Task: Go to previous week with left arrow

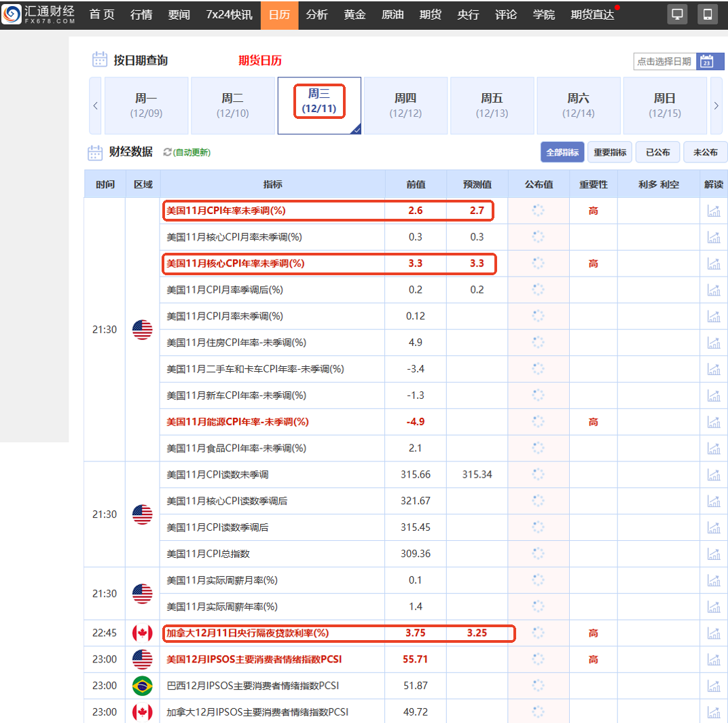Action: point(95,105)
